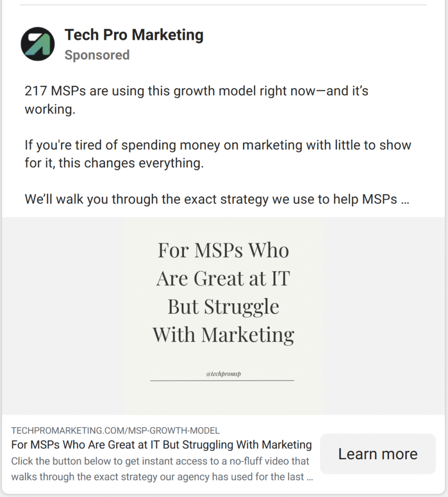This screenshot has width=448, height=497.
Task: Open the 'Struggling With Marketing' headline link
Action: coord(162,445)
